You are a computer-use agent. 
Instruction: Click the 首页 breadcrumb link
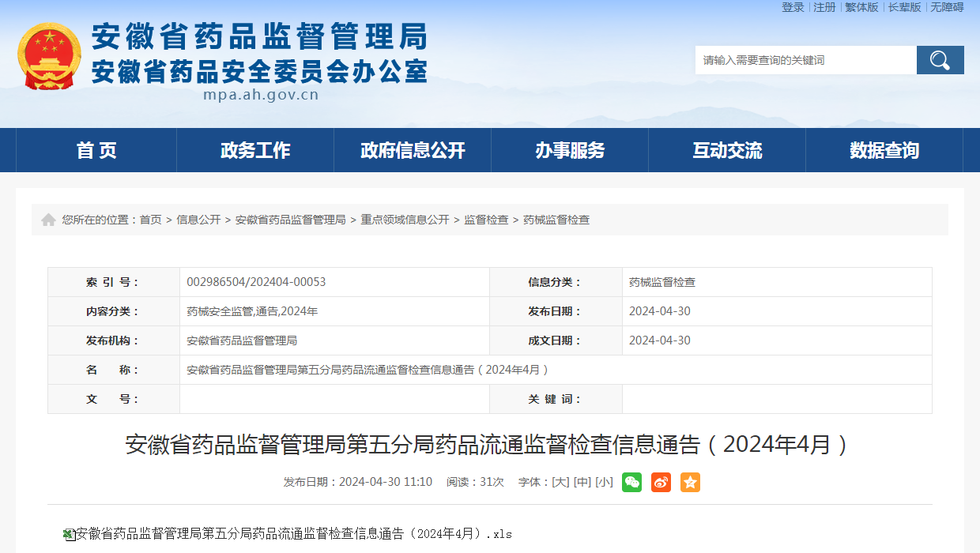point(151,220)
